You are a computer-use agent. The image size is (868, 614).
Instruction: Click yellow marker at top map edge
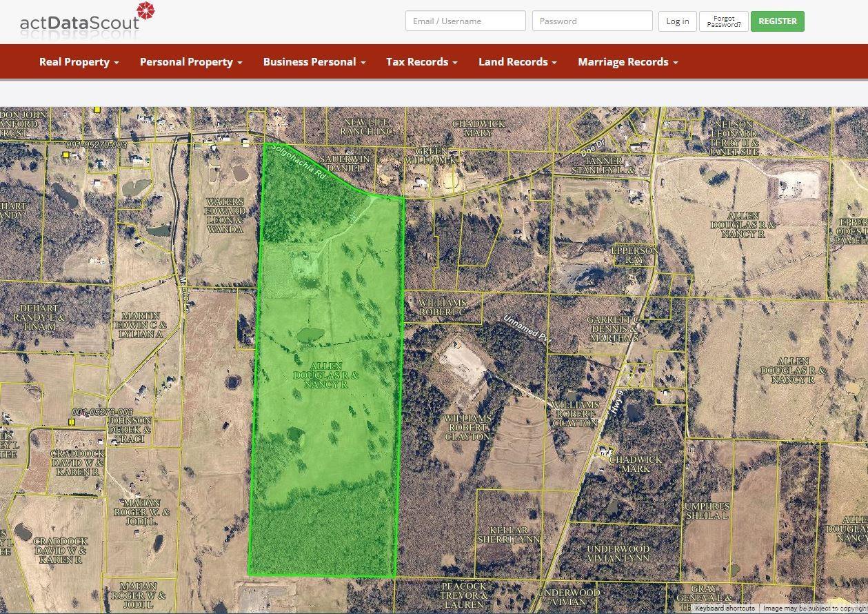pos(98,110)
